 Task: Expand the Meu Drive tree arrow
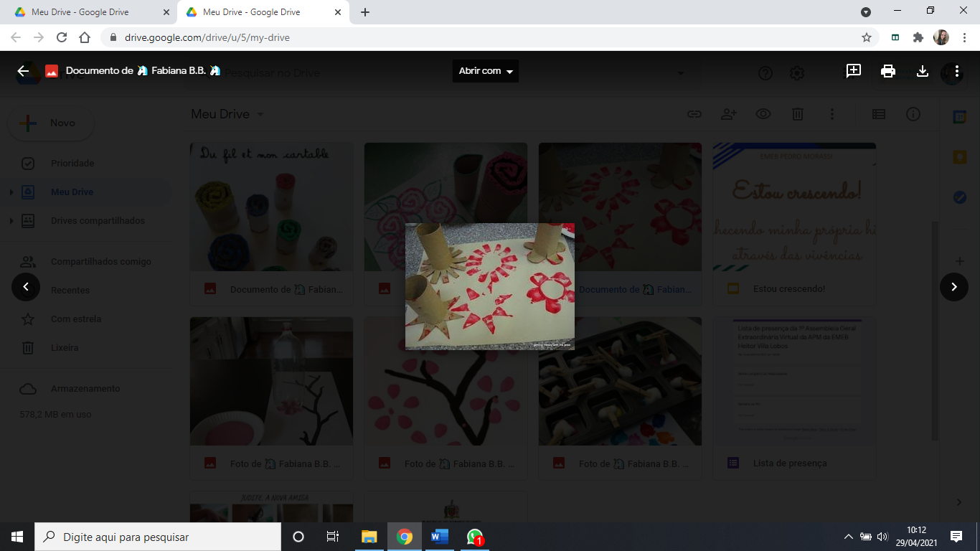pyautogui.click(x=11, y=192)
